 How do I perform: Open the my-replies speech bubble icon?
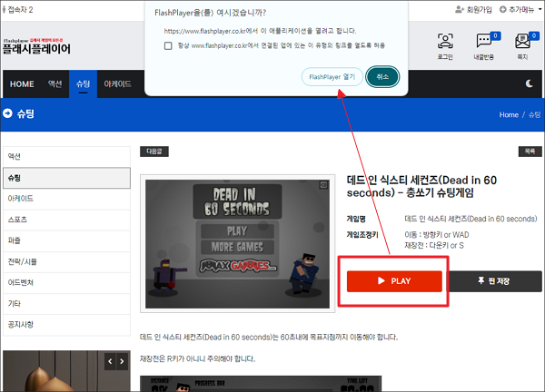coord(483,41)
